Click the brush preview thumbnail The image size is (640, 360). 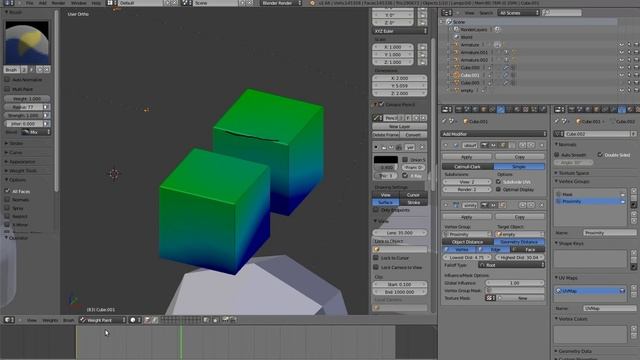tap(27, 42)
